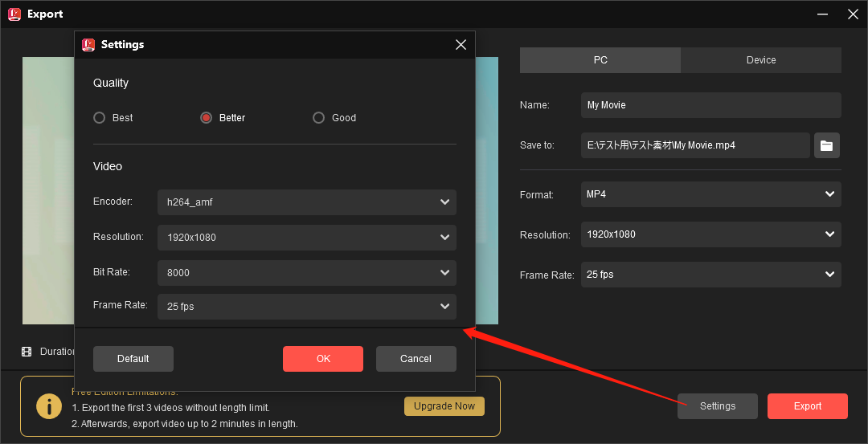Open Settings button in Export window
Screen dimensions: 868x444
718,406
